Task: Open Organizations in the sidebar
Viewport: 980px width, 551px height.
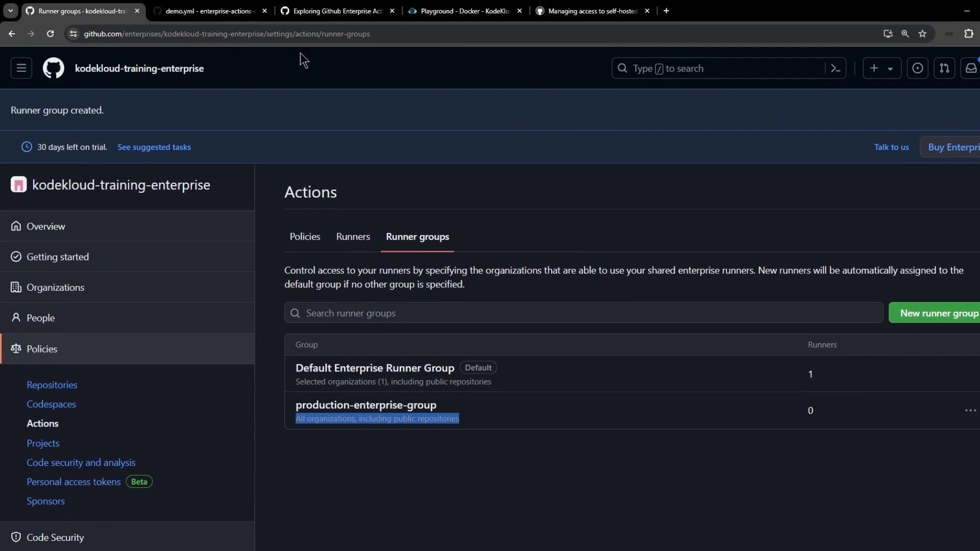Action: [55, 287]
